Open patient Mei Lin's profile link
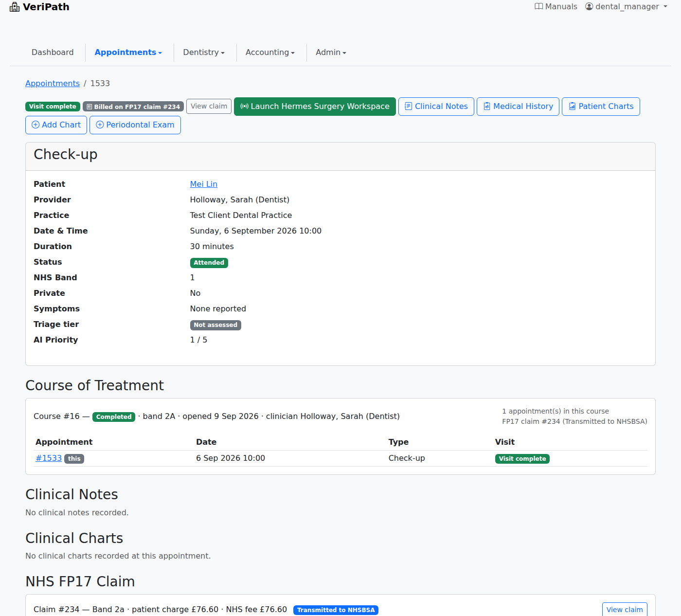The image size is (681, 616). [203, 184]
